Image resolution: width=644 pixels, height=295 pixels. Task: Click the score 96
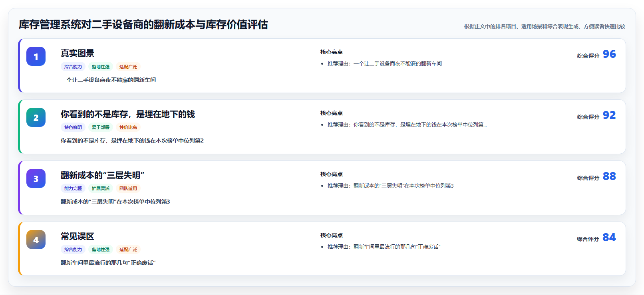point(609,54)
